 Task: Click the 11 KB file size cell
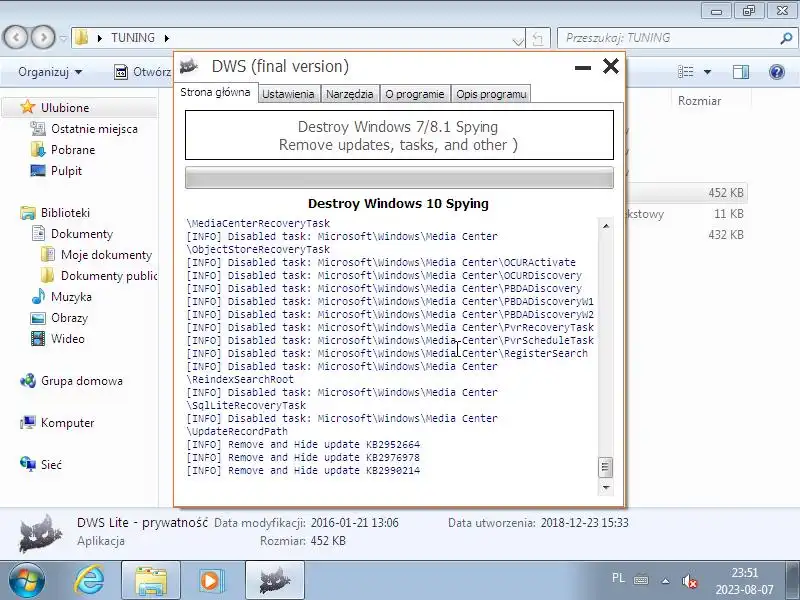(729, 214)
